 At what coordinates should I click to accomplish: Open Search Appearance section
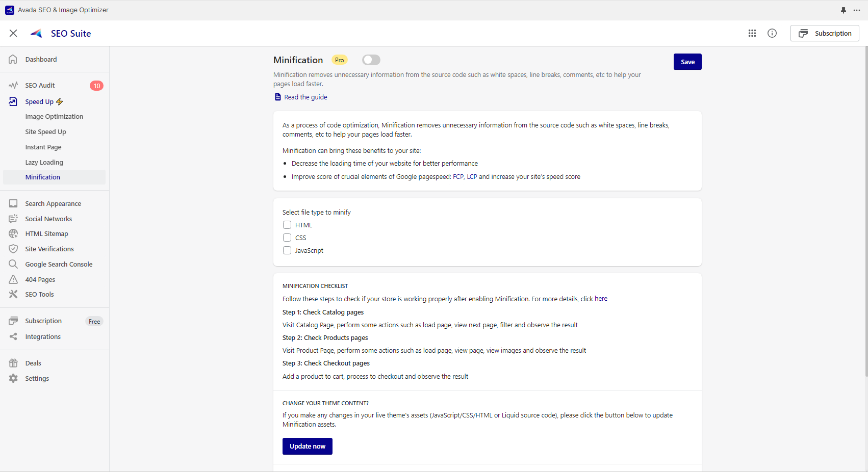(x=55, y=203)
